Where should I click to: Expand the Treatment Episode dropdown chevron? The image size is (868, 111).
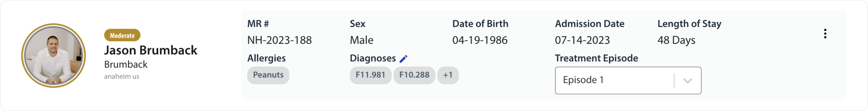click(687, 81)
